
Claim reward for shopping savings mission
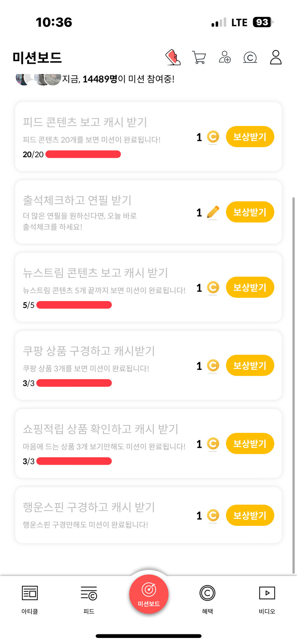pyautogui.click(x=250, y=444)
